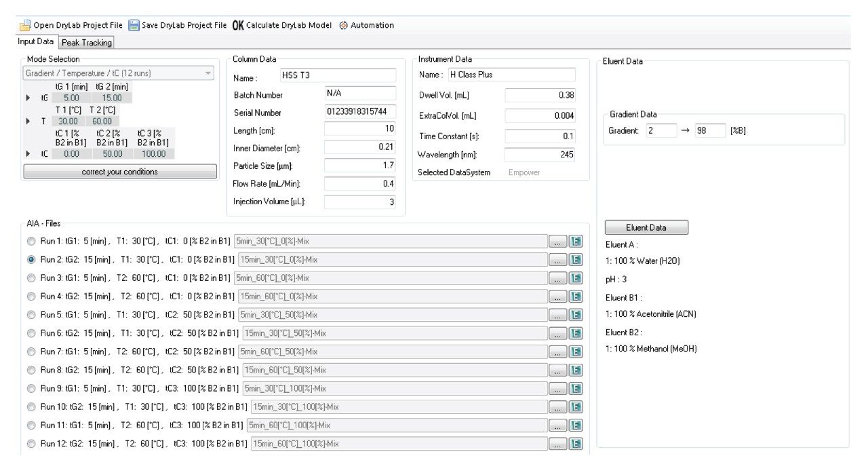Image resolution: width=868 pixels, height=473 pixels.
Task: Open the green file icon for Run 5
Action: pos(576,315)
